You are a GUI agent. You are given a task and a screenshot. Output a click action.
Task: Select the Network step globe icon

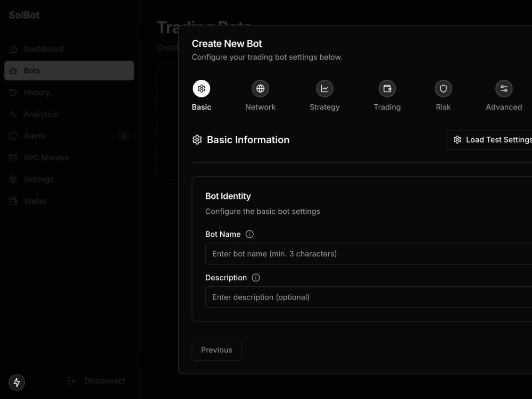click(x=260, y=88)
